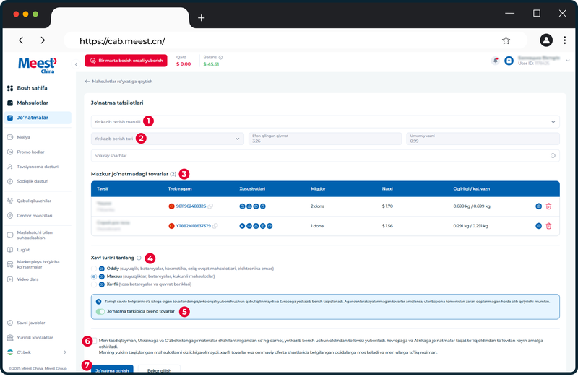Image resolution: width=578 pixels, height=392 pixels.
Task: Go to Mahsulotlar in sidebar
Action: [x=33, y=103]
